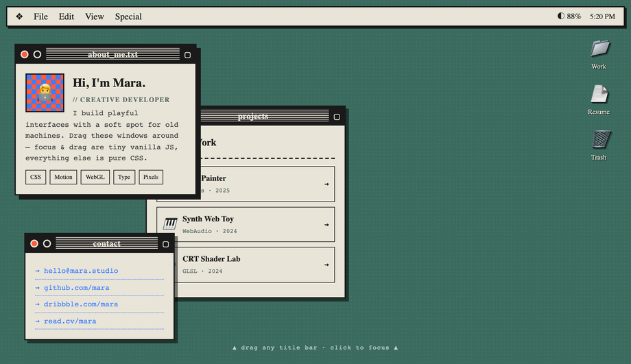Open the Synth Web Toy project card

(x=246, y=224)
